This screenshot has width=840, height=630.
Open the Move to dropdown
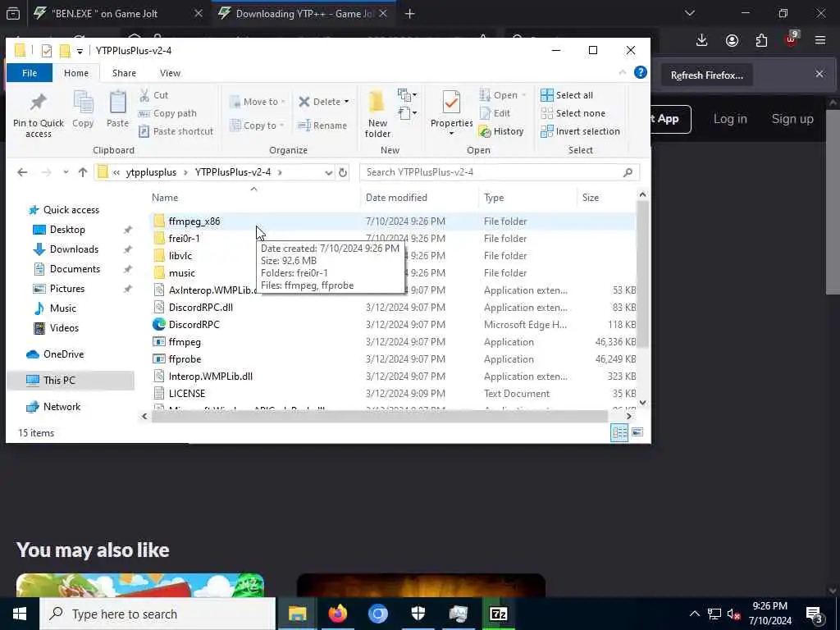coord(258,102)
